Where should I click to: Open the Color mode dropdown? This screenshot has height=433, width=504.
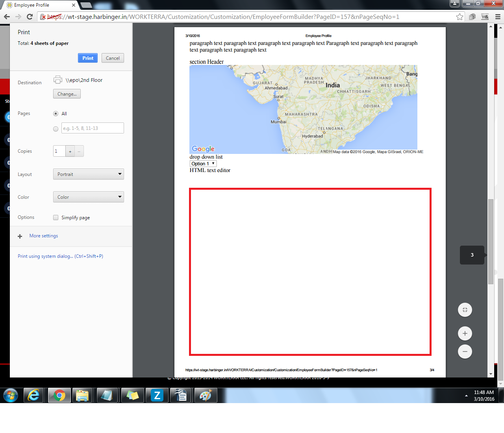click(89, 197)
